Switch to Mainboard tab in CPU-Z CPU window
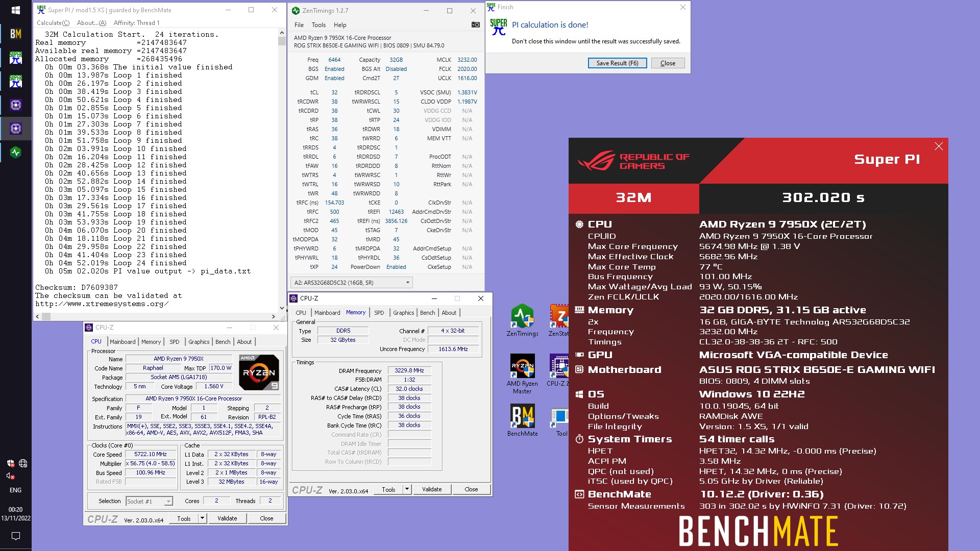 click(x=122, y=342)
